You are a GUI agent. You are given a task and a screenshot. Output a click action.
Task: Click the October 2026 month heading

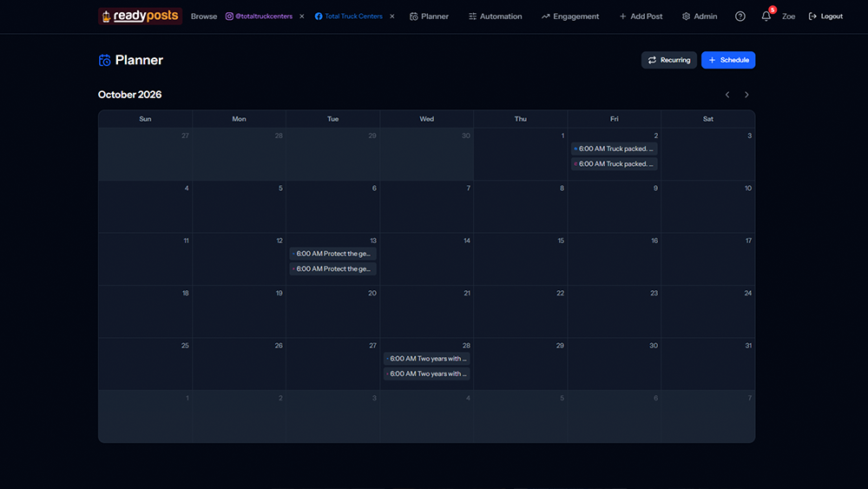tap(129, 95)
